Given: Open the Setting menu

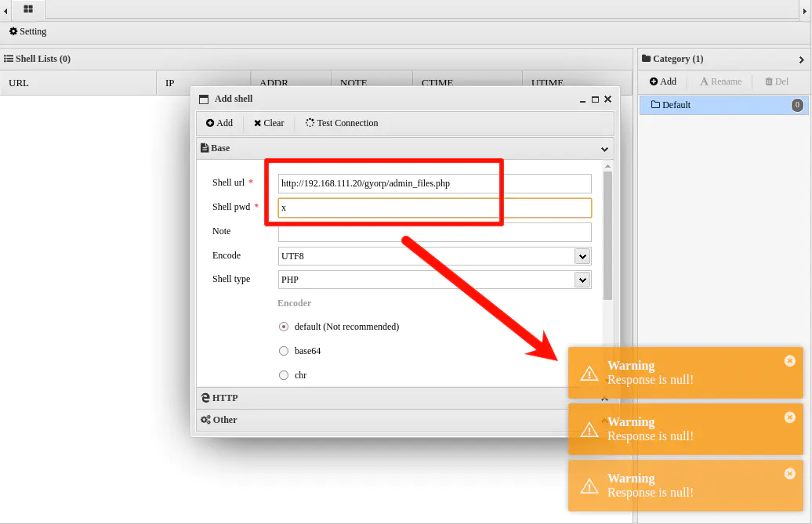Looking at the screenshot, I should click(x=28, y=31).
